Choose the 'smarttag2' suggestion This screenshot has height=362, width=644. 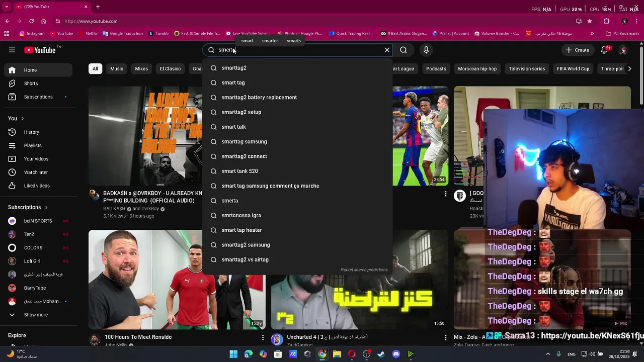coord(297,68)
